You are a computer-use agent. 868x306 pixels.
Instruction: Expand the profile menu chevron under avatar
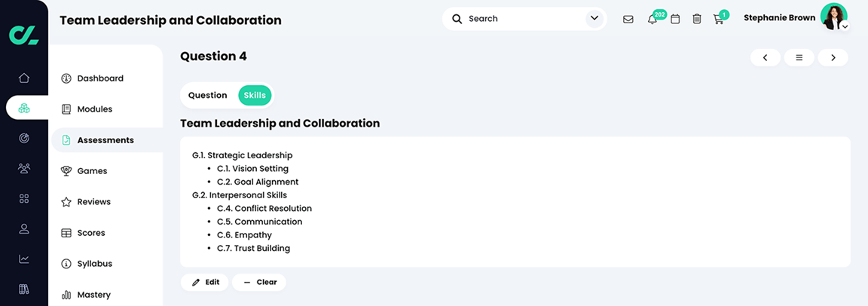845,26
